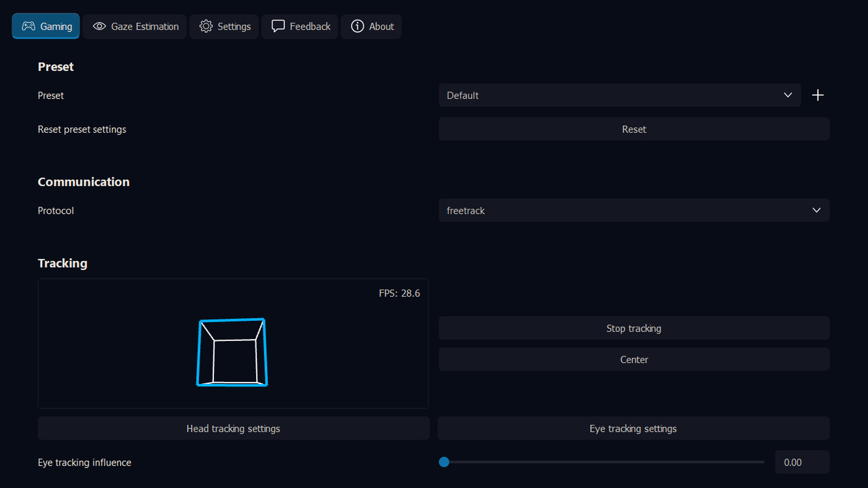Click the eye icon for Gaze Estimation

point(99,26)
